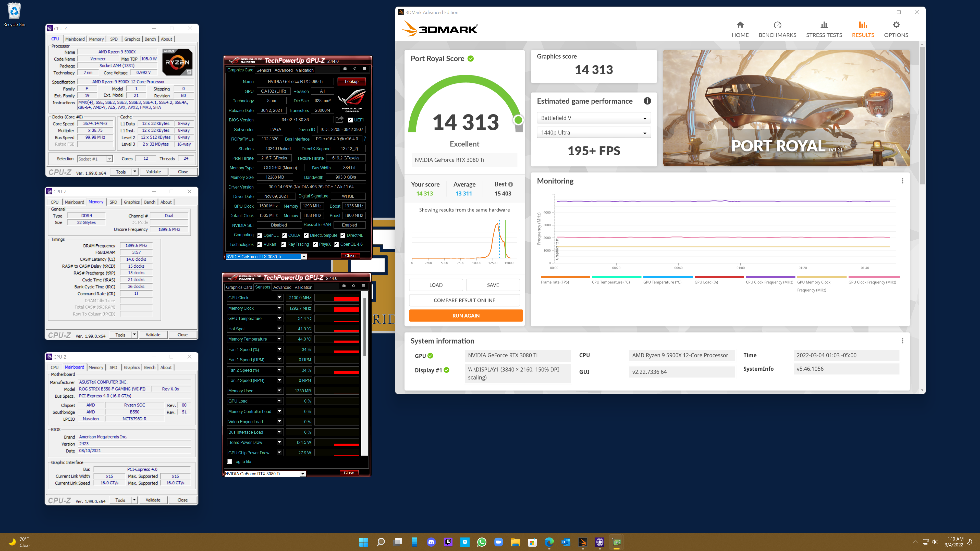Open the 1440p Ultra resolution dropdown
This screenshot has height=551, width=980.
(593, 133)
